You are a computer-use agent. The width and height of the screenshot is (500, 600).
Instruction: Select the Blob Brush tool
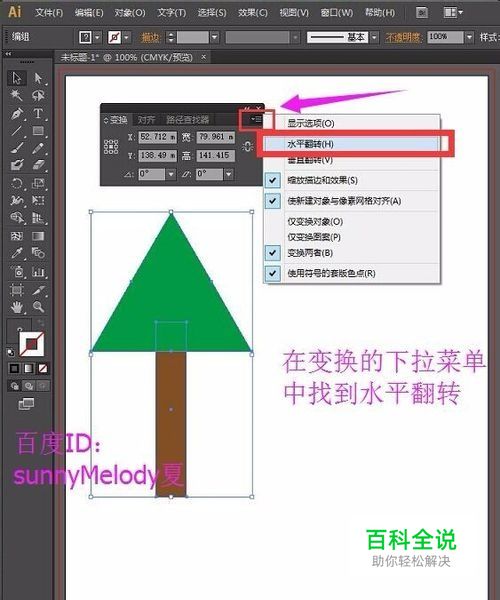(17, 165)
